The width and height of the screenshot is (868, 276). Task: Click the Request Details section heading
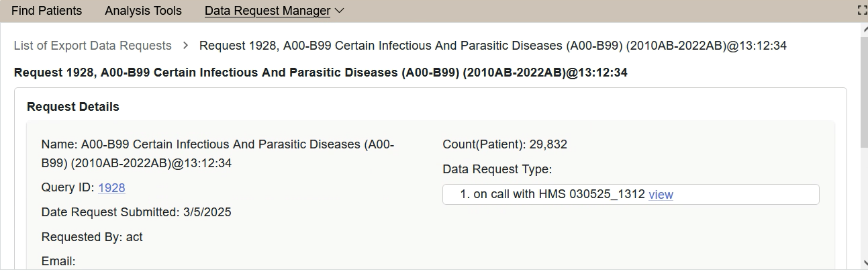pyautogui.click(x=73, y=107)
